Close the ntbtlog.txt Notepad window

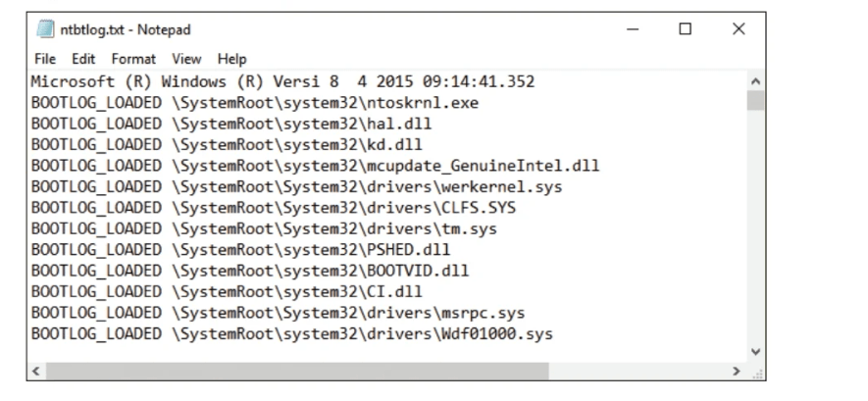[739, 28]
